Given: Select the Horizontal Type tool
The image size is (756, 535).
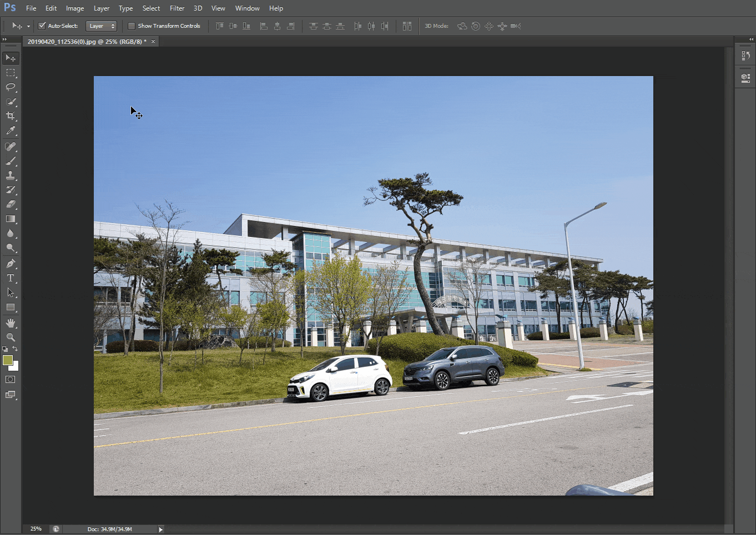Looking at the screenshot, I should (x=11, y=278).
